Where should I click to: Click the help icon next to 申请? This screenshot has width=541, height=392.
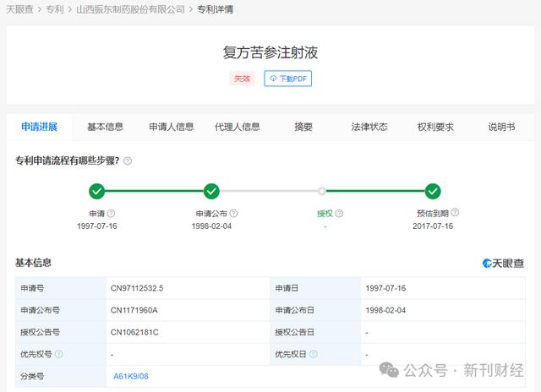[x=111, y=214]
